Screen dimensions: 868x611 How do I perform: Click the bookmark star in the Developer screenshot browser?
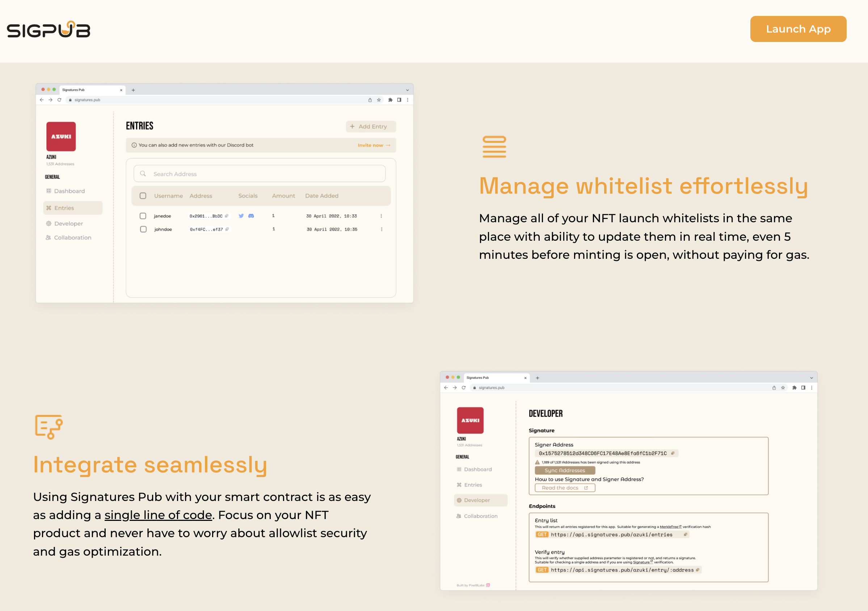point(783,388)
